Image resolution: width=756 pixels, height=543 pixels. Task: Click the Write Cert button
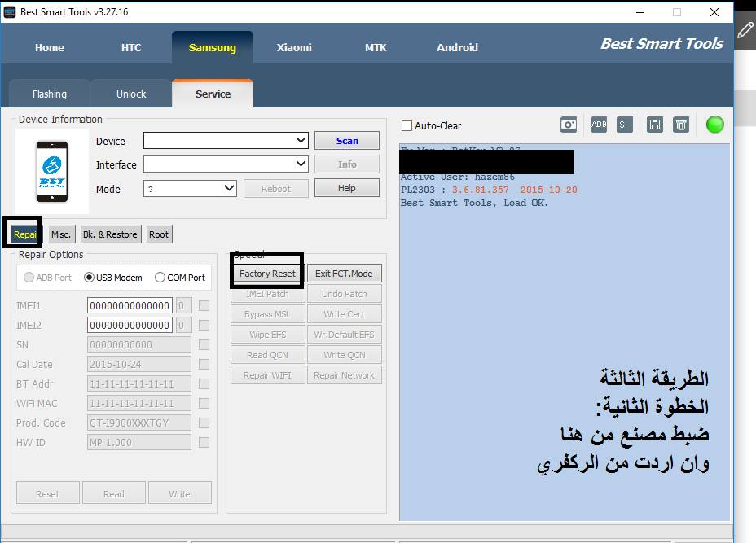345,314
